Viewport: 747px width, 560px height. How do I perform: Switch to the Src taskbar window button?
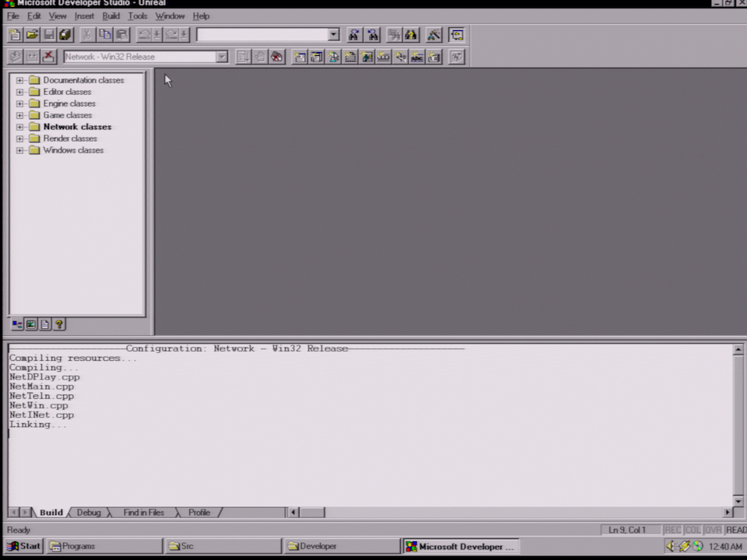pos(223,546)
